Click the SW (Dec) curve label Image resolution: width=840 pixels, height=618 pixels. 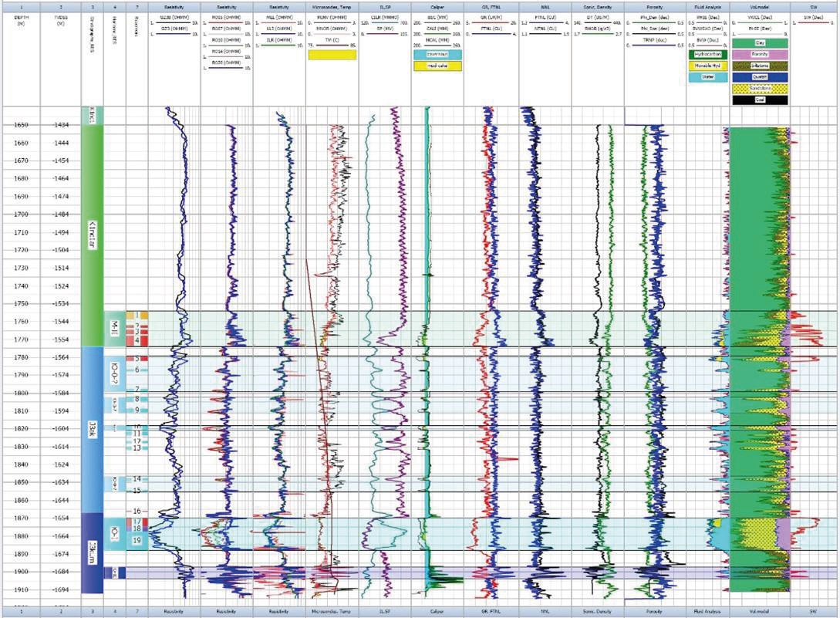[x=814, y=17]
